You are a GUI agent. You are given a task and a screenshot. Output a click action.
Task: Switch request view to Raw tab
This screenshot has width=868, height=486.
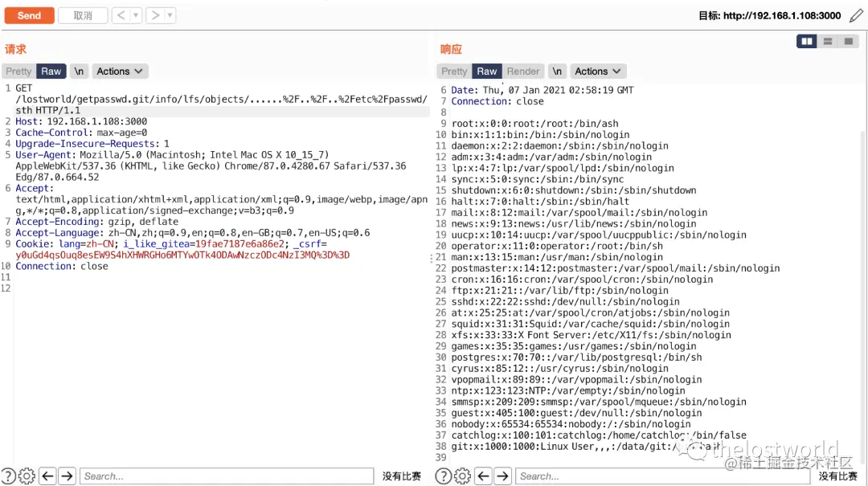51,71
